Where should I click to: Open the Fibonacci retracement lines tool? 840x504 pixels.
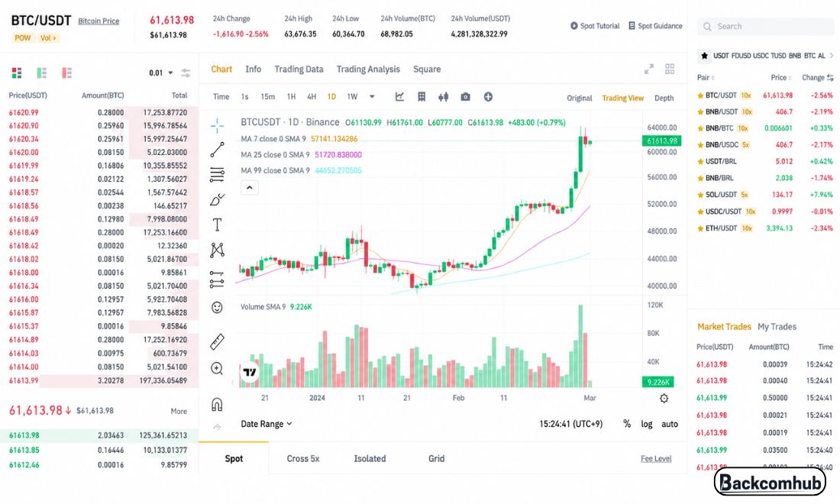click(x=217, y=175)
